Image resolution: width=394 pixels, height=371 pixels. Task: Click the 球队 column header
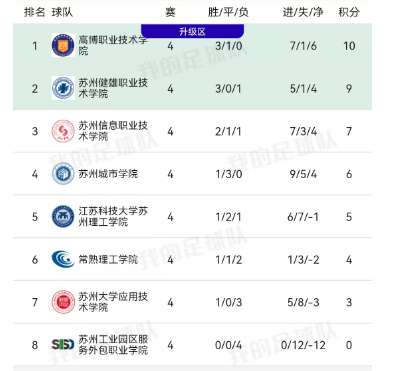click(x=62, y=12)
